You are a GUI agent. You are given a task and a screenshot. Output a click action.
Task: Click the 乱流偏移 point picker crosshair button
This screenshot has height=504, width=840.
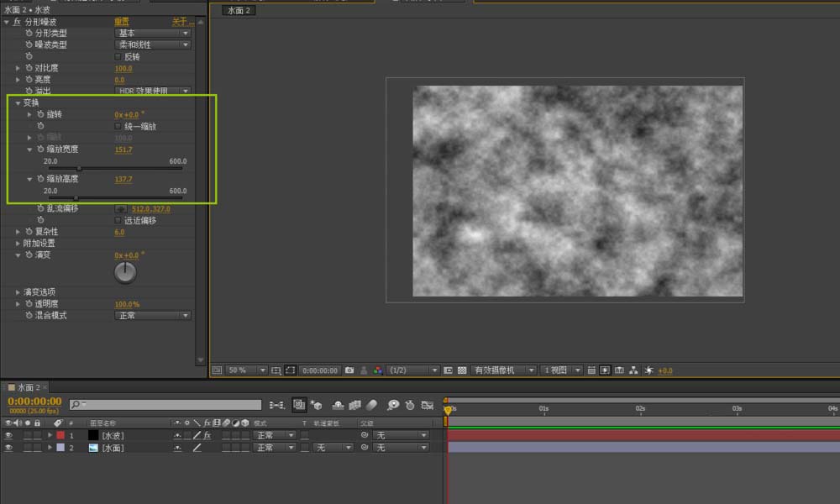(121, 207)
